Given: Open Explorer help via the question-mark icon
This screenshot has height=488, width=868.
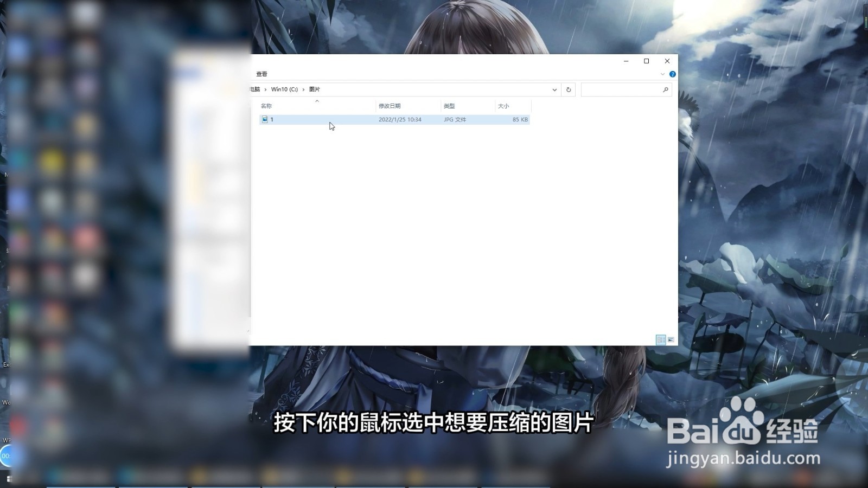Looking at the screenshot, I should click(x=673, y=74).
